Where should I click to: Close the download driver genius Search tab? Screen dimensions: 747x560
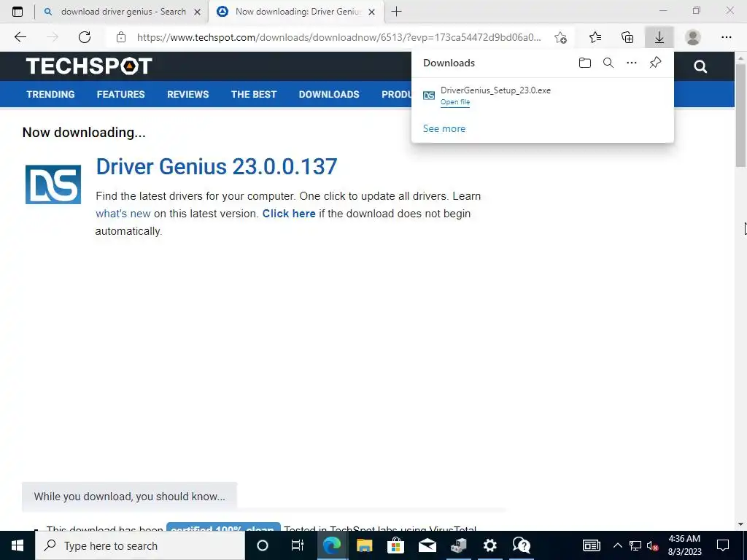click(197, 12)
